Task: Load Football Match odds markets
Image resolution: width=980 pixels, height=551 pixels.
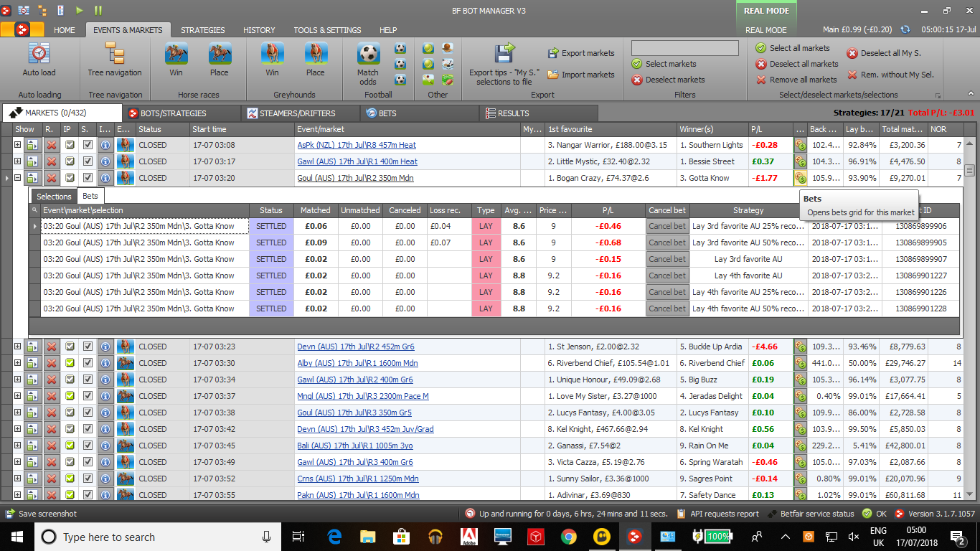Action: point(368,64)
